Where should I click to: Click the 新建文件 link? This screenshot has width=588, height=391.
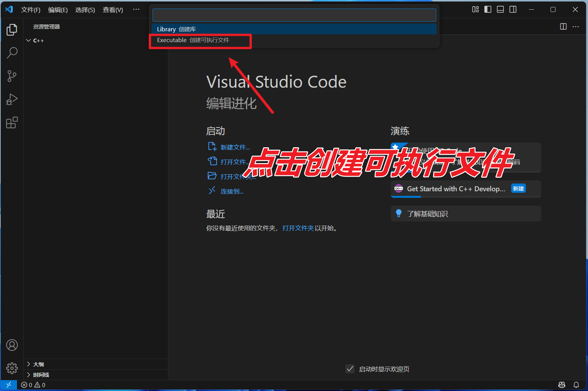[x=235, y=147]
